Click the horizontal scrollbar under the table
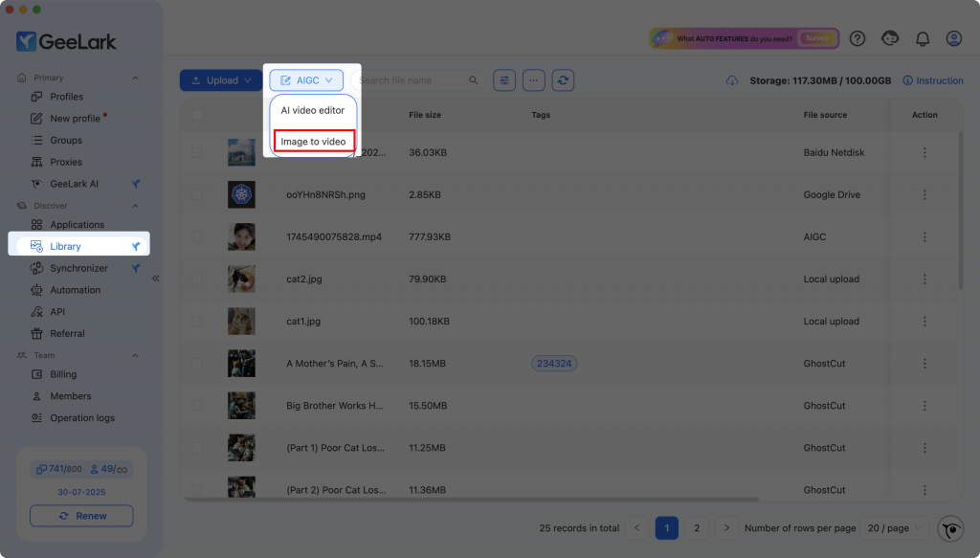Screen dimensions: 980x558 pyautogui.click(x=471, y=500)
